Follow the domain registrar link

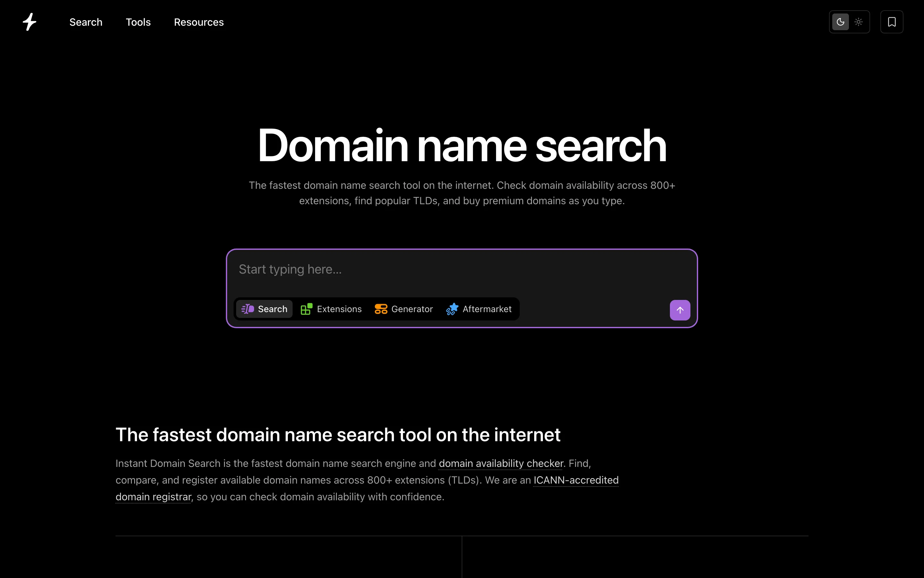click(153, 497)
